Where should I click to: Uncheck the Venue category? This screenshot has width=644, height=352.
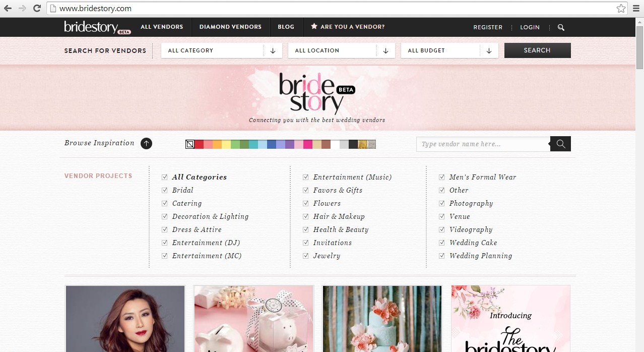click(442, 216)
